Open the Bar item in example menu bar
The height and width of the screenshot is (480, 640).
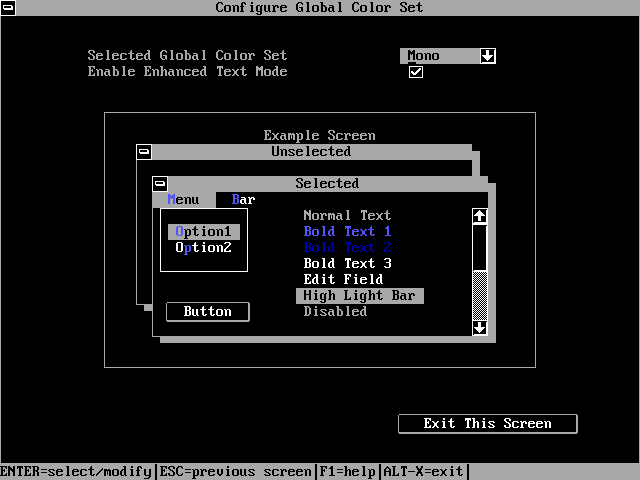tap(243, 200)
